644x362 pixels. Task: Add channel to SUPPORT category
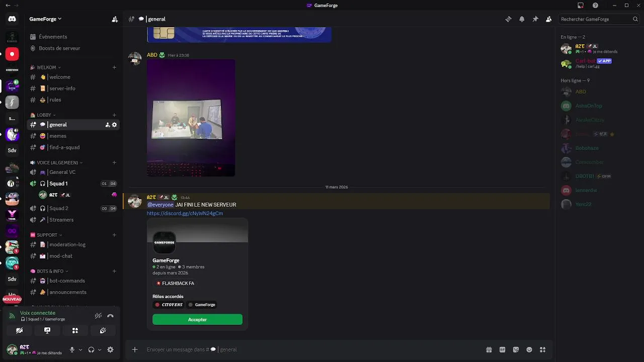pos(114,235)
